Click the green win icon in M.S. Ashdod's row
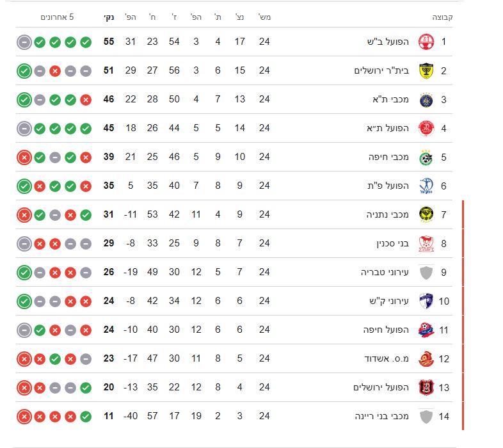503x448 pixels. coord(55,358)
